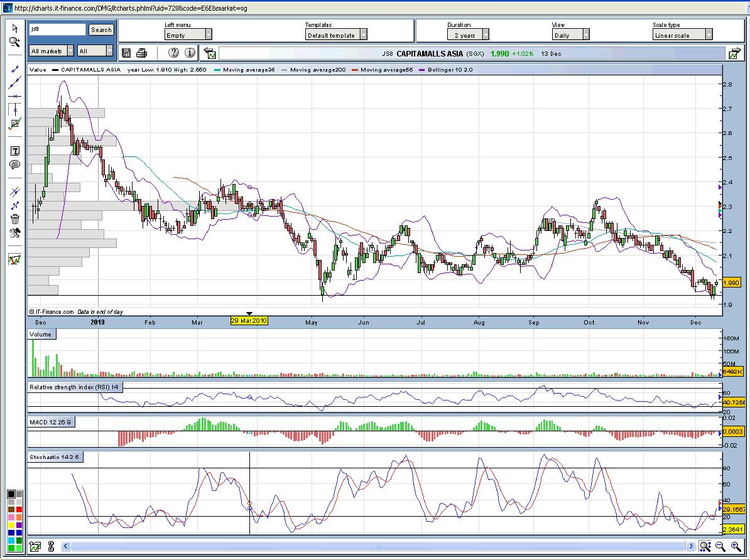This screenshot has height=560, width=750.
Task: Open the Duration 2 years dropdown
Action: [468, 35]
